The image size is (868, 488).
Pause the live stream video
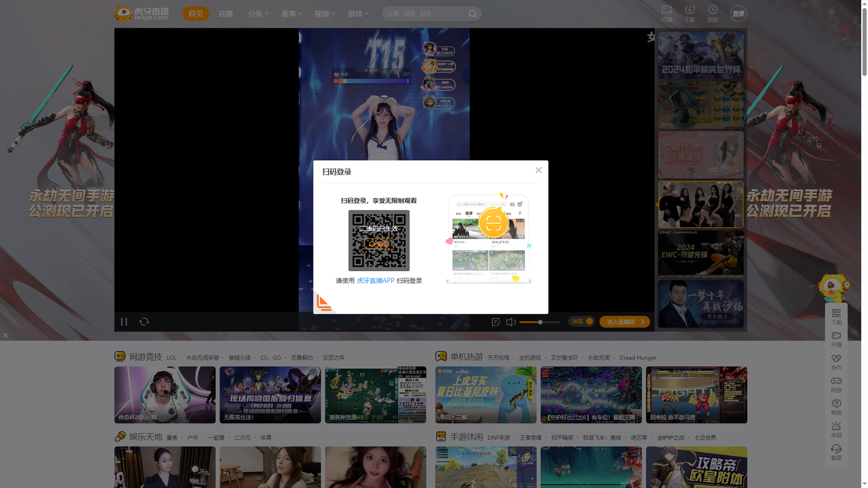click(x=124, y=322)
